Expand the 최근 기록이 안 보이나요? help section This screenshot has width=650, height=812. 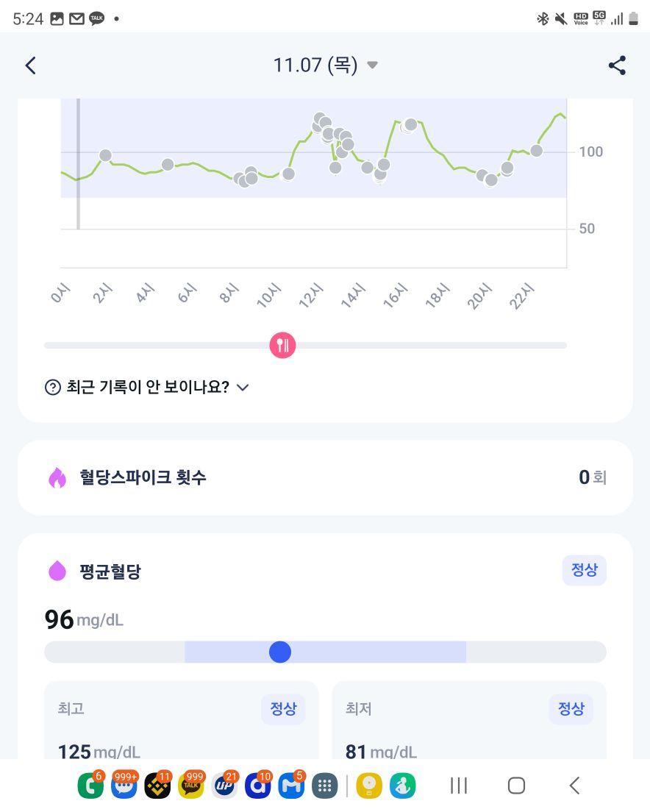click(147, 388)
